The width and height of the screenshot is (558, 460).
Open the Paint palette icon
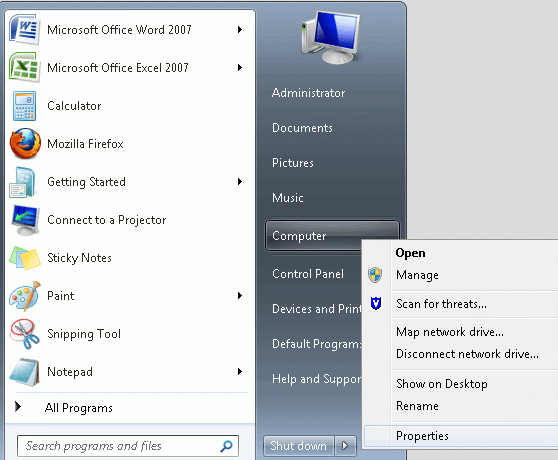click(x=25, y=296)
